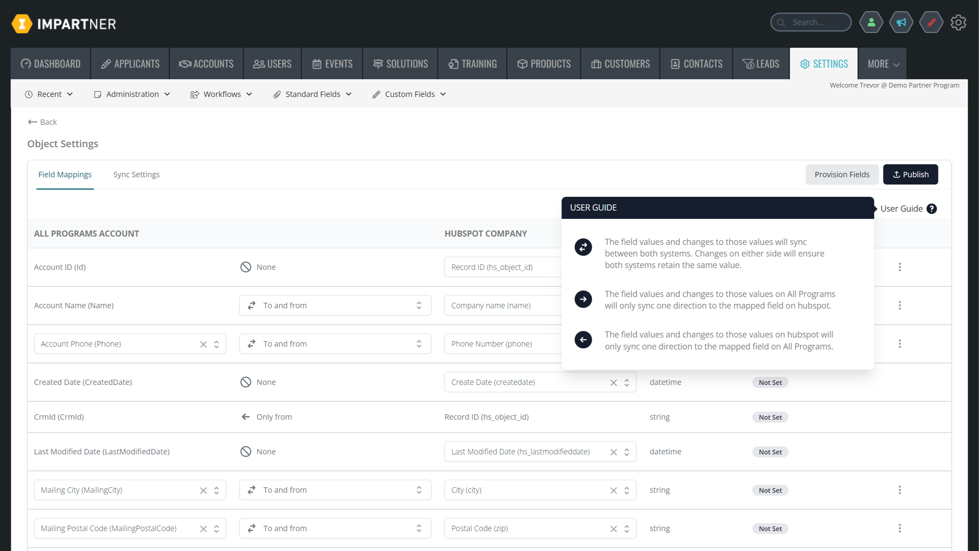
Task: Open the Mailing City (MailingCity) field dropdown
Action: point(216,491)
